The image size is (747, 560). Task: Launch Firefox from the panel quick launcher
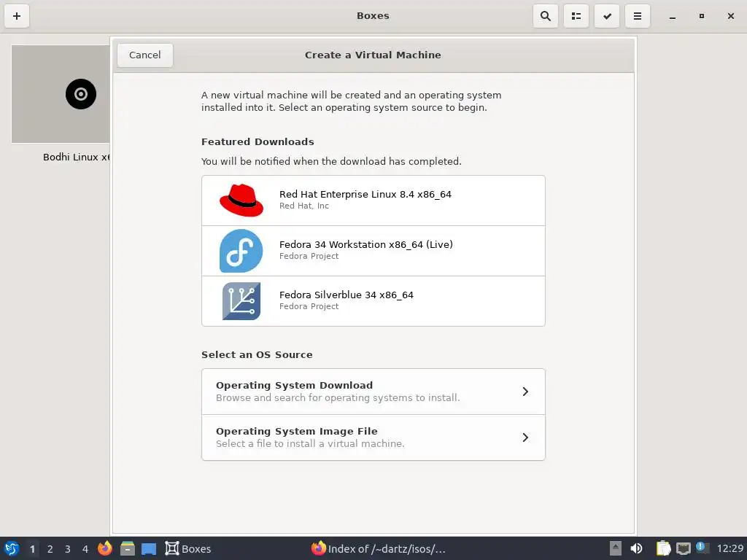105,548
